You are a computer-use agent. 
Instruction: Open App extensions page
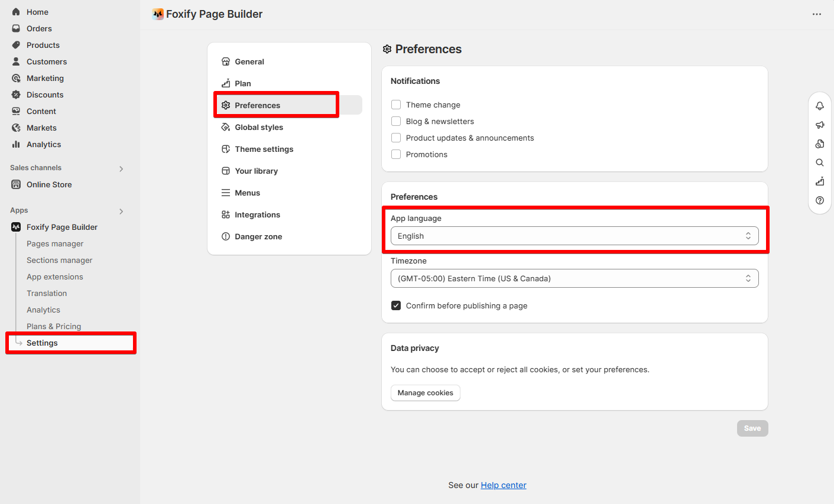pos(55,277)
